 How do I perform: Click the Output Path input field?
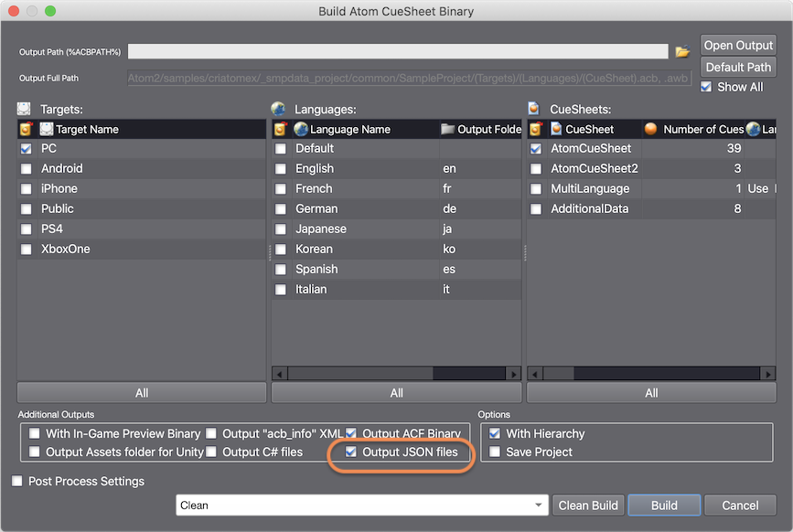398,51
